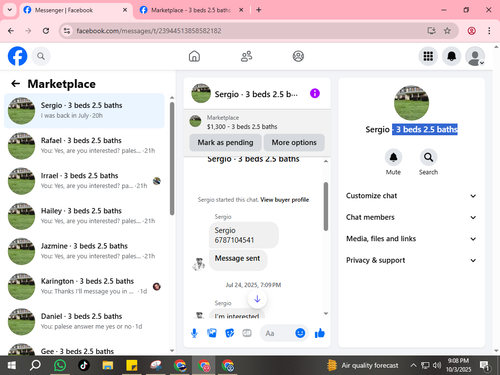Click the Mark as pending button
This screenshot has width=500, height=375.
(x=225, y=143)
